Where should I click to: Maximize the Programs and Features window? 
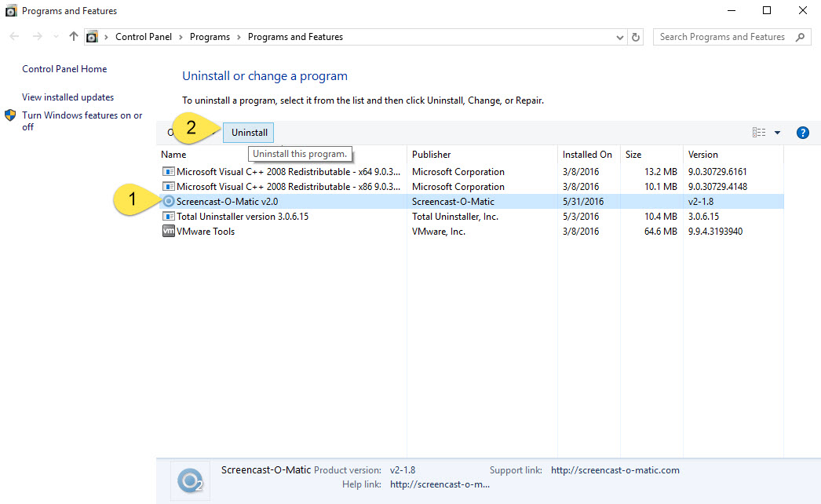767,10
